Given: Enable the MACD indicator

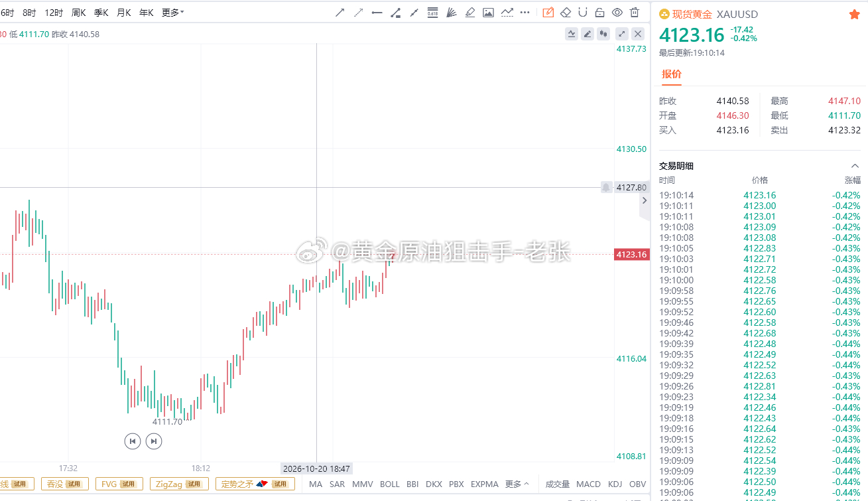Looking at the screenshot, I should pos(588,484).
